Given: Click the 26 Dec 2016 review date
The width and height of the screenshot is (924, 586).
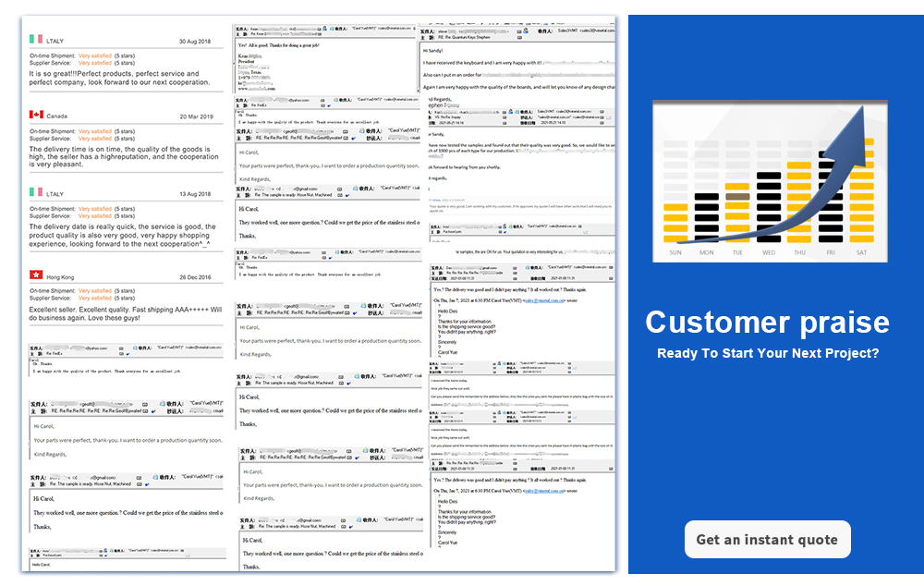Looking at the screenshot, I should tap(195, 277).
